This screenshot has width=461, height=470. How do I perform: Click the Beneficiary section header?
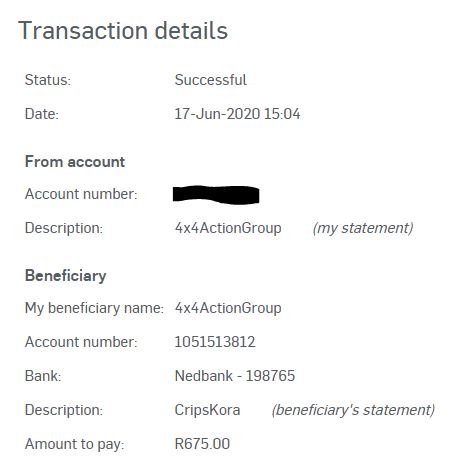(66, 276)
